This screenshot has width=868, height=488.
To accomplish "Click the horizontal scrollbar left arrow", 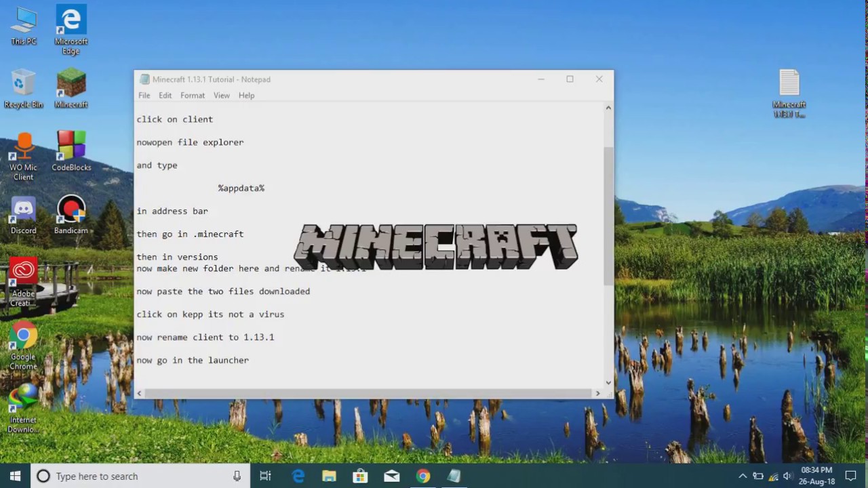I will (140, 393).
